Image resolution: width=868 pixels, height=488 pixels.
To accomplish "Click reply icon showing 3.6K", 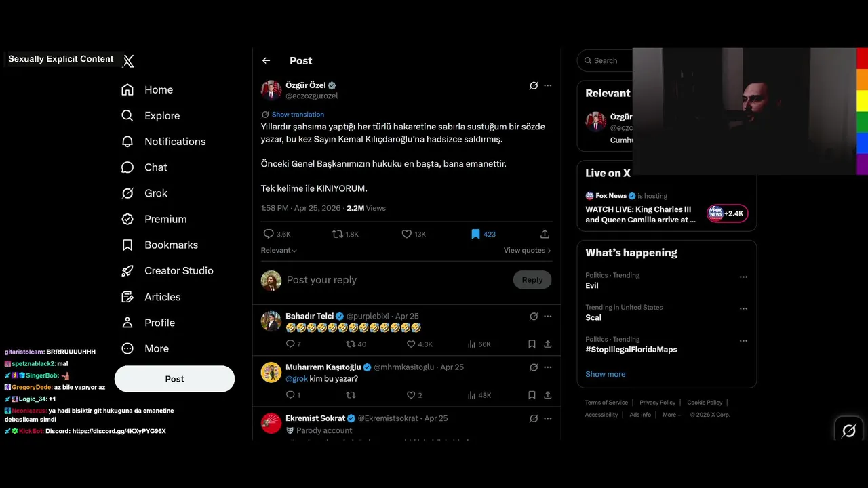I will tap(277, 234).
